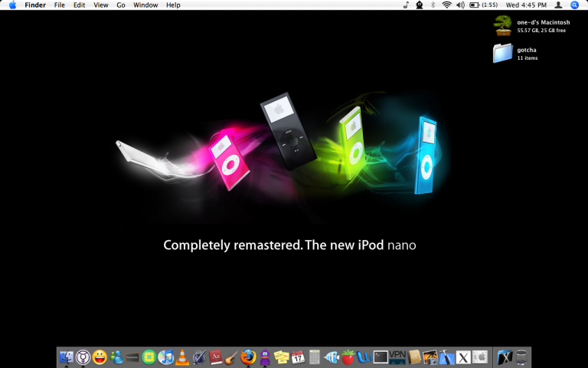
Task: Open the VPN client dock icon
Action: coord(397,357)
